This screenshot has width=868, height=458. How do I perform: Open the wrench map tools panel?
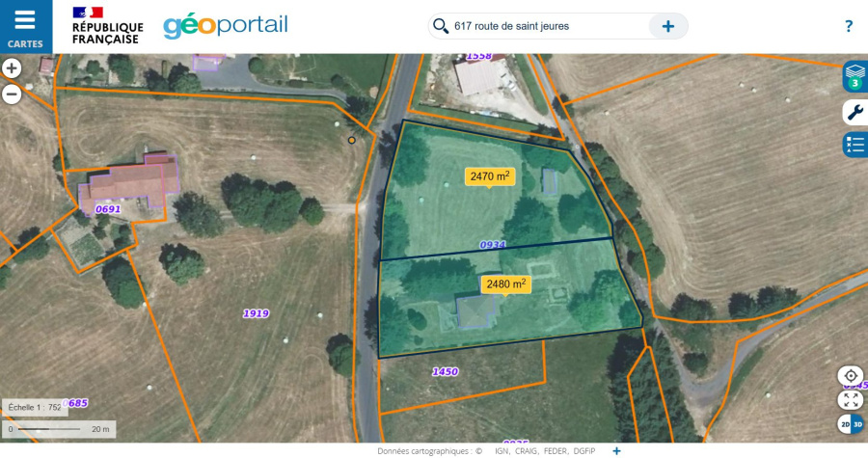pos(854,113)
